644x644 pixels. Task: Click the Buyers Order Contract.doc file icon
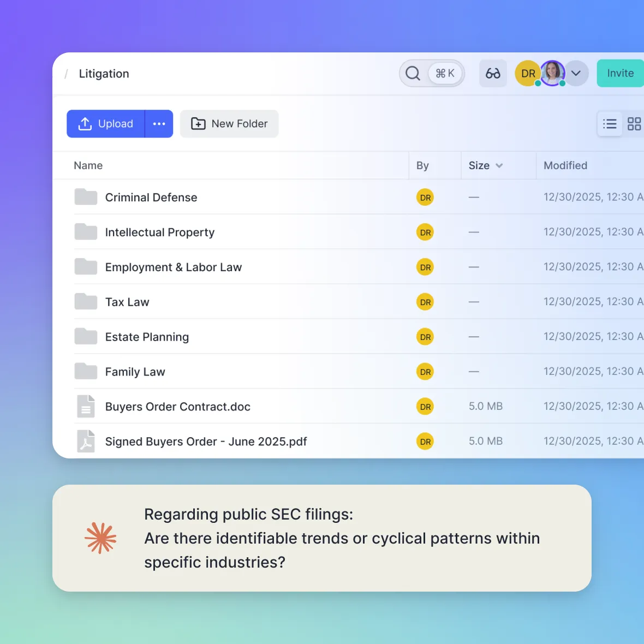pos(86,407)
